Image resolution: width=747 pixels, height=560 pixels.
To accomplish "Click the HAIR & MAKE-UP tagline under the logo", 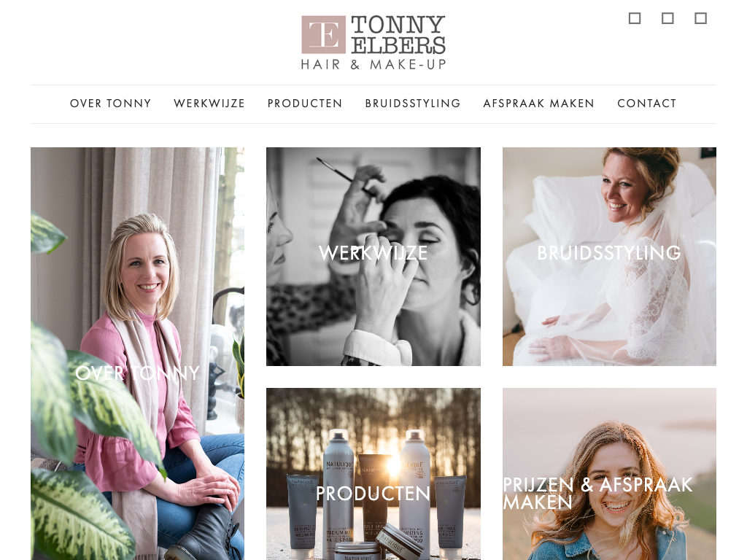I will pyautogui.click(x=373, y=64).
